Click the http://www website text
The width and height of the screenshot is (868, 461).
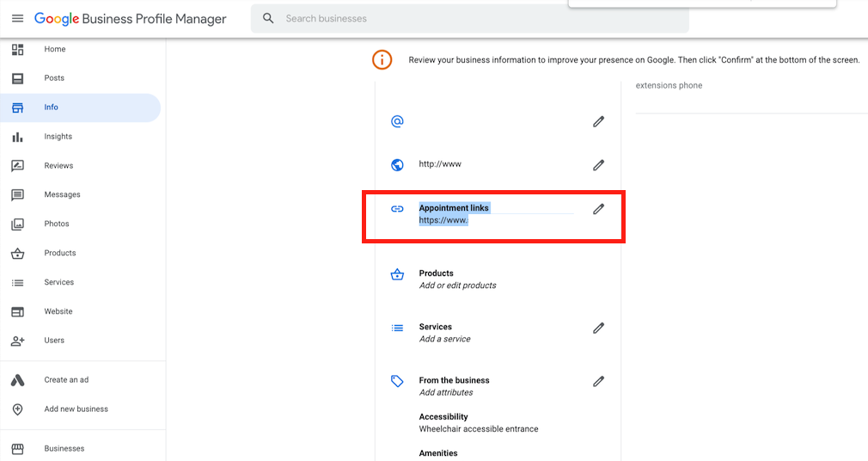(x=440, y=164)
